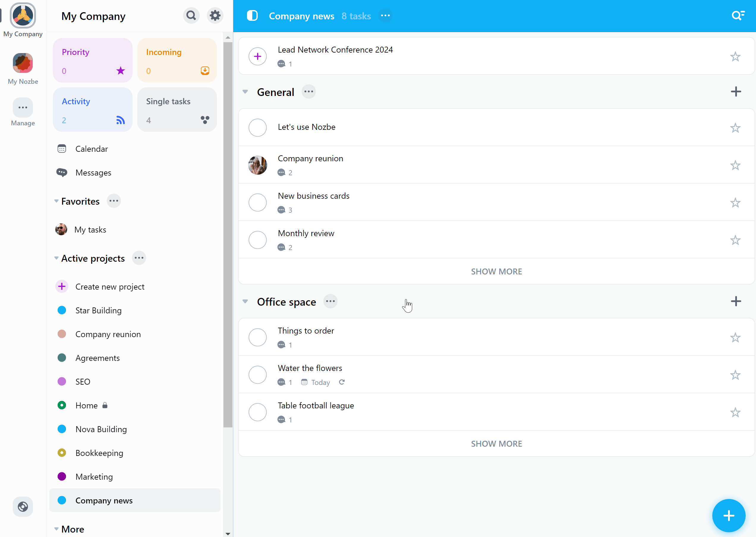
Task: Click the Priority star icon
Action: tap(120, 71)
